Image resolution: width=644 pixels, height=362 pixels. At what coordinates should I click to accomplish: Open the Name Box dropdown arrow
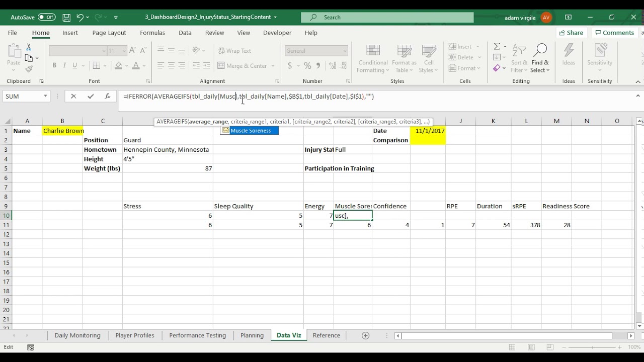45,96
